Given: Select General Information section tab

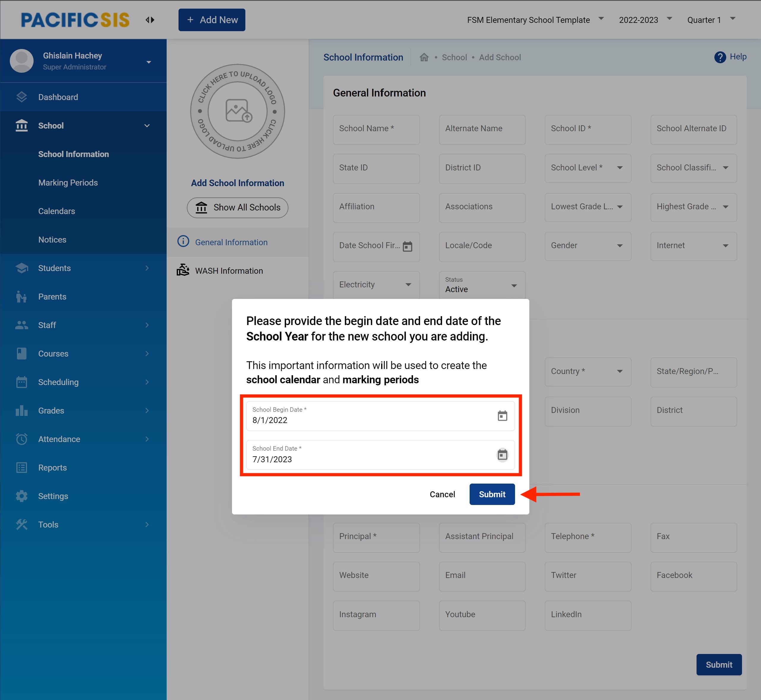Looking at the screenshot, I should pos(231,243).
